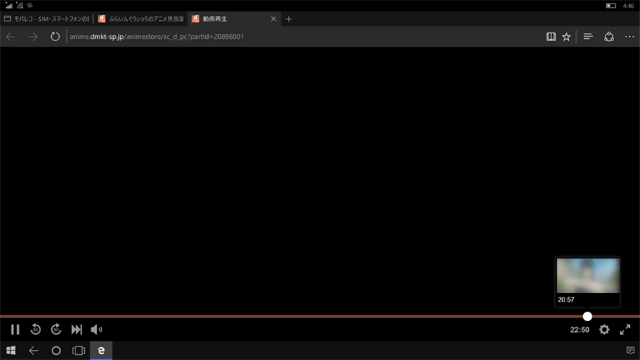Mute the video volume
Screen dimensions: 640x360
tap(96, 329)
